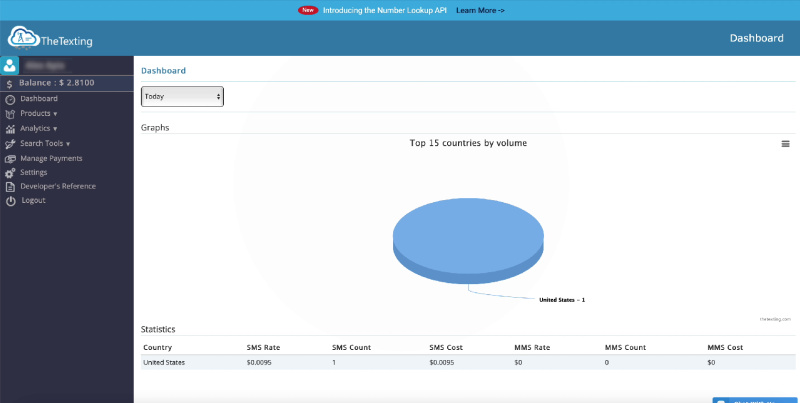Click thetexting.com chart credit link
800x403 pixels.
coord(775,319)
